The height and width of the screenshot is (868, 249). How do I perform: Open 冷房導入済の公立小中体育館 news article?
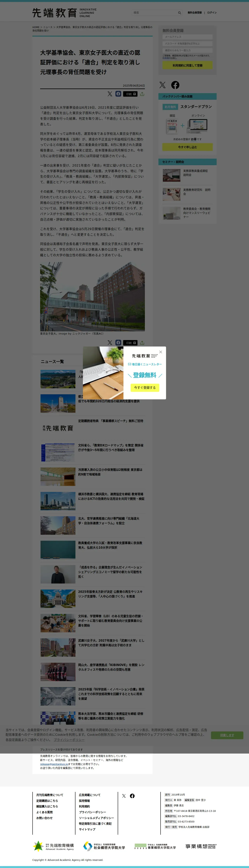[110, 472]
